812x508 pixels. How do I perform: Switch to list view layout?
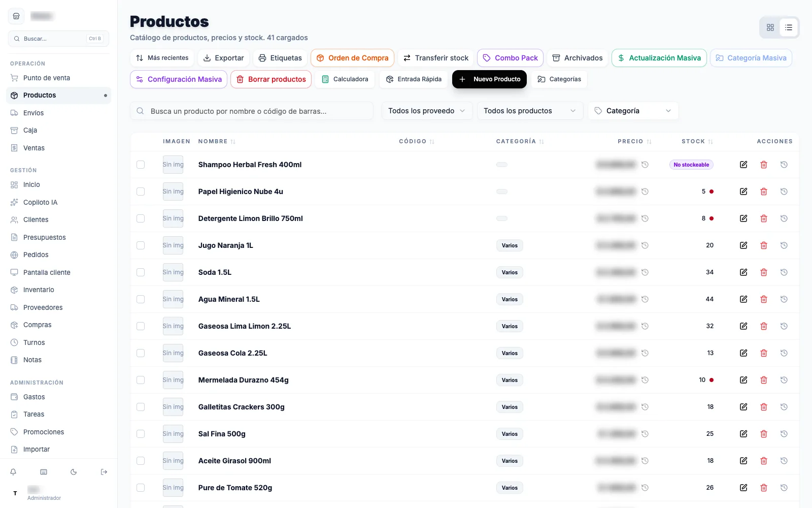tap(789, 27)
